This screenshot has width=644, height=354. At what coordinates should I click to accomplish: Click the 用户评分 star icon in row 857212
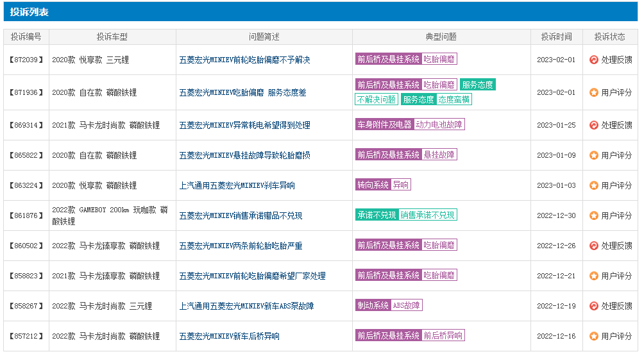pos(593,336)
